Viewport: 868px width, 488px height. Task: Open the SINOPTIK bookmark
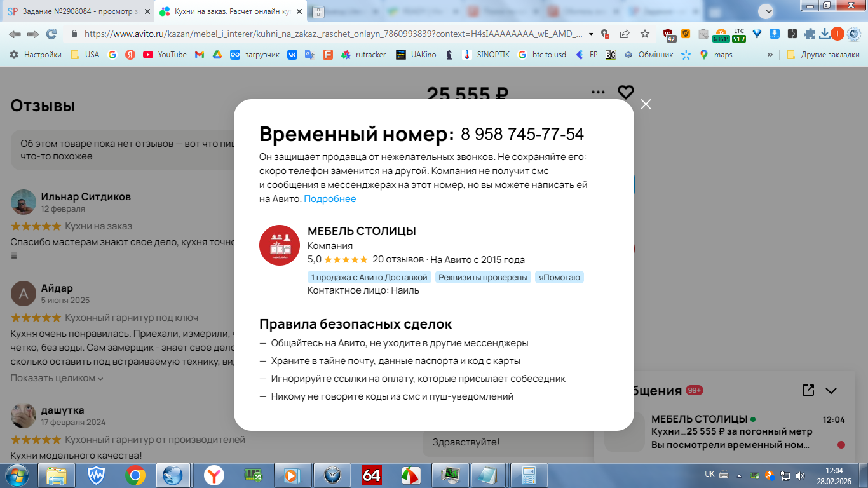[486, 55]
